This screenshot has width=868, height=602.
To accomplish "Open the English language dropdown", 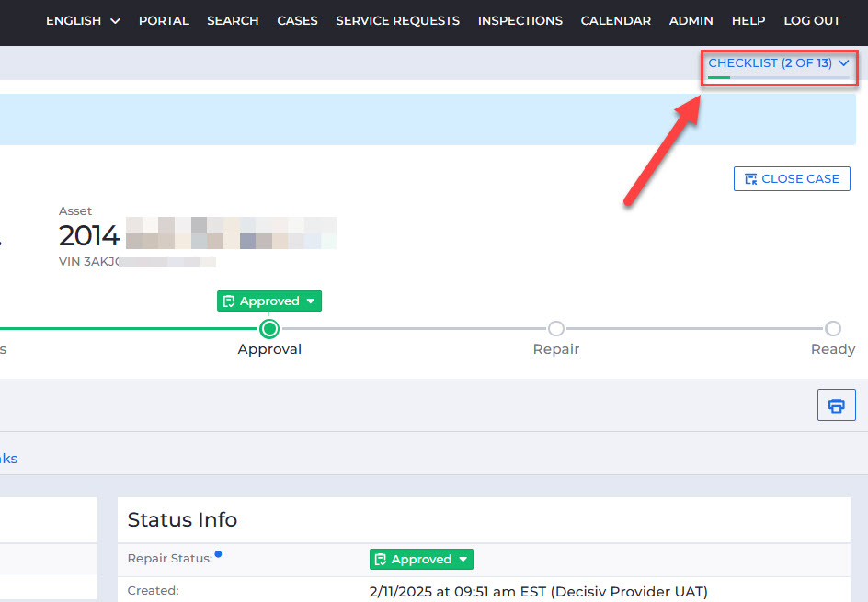I will (83, 20).
